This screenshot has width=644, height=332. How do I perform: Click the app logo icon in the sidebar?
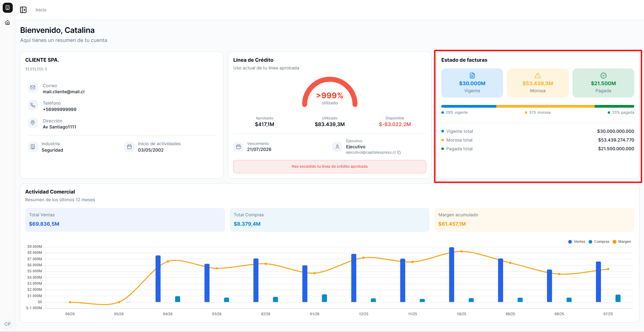tap(7, 8)
